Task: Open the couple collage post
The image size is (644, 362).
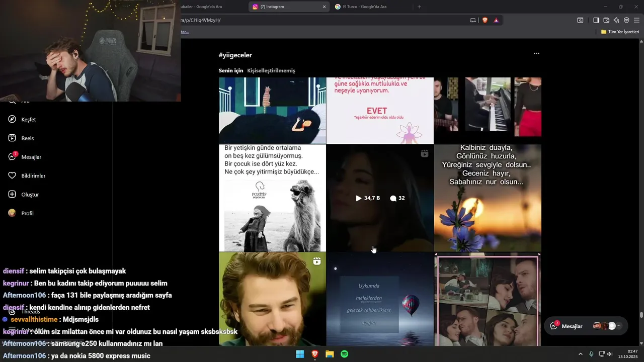Action: (488, 299)
